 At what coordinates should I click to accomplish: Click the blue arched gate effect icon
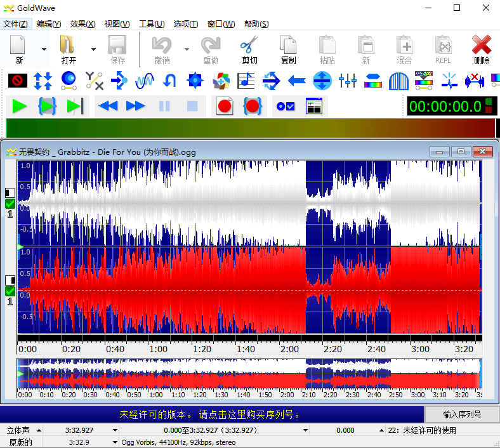[x=398, y=81]
